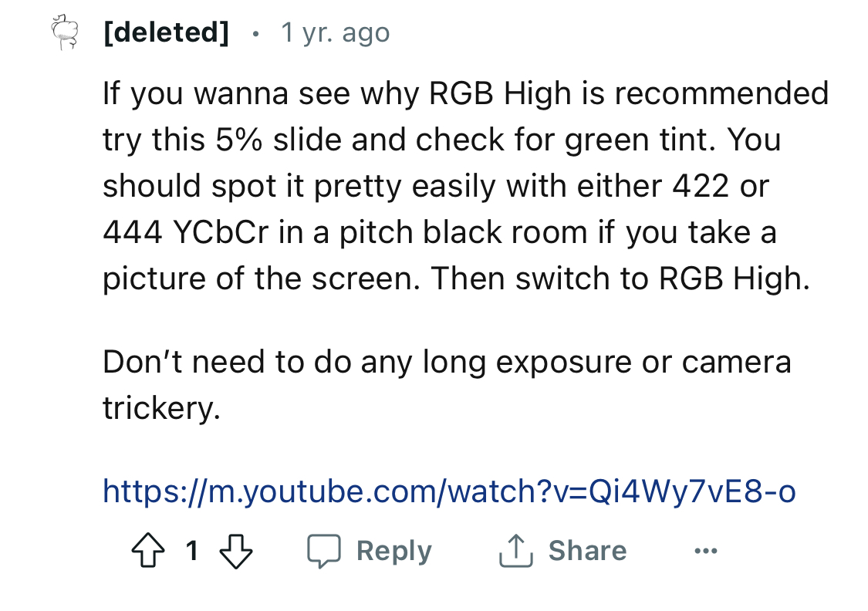Click the 'pitch black room' phrase
Screen dimensions: 868x611
coord(464,232)
